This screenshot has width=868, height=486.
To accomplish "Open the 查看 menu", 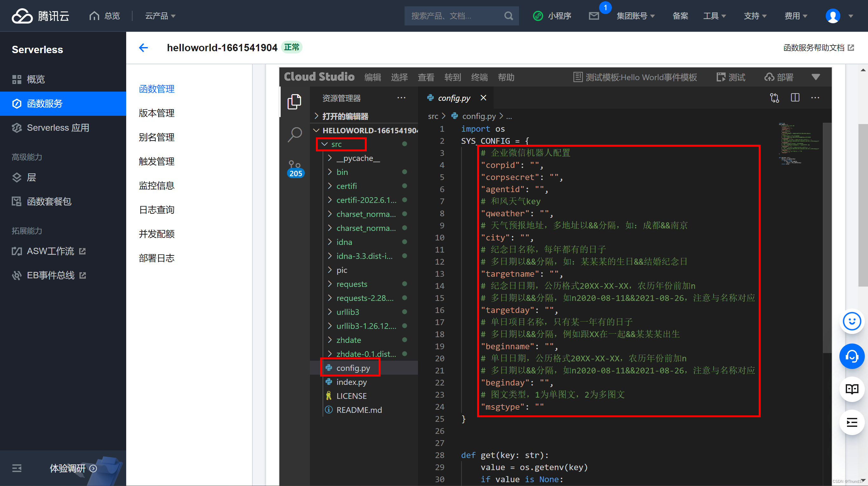I will pos(426,77).
